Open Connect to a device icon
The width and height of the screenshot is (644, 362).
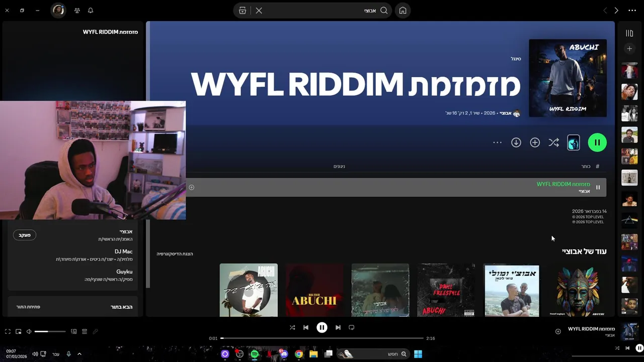pyautogui.click(x=73, y=331)
